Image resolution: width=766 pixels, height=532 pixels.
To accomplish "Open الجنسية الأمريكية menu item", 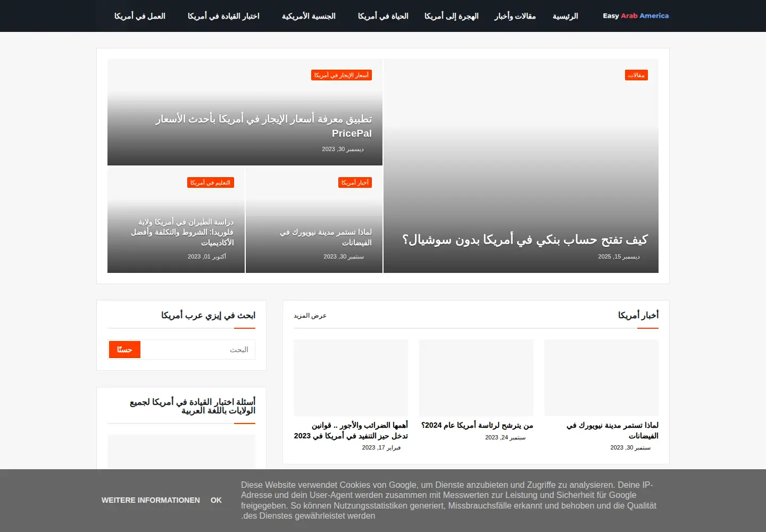I will 309,16.
